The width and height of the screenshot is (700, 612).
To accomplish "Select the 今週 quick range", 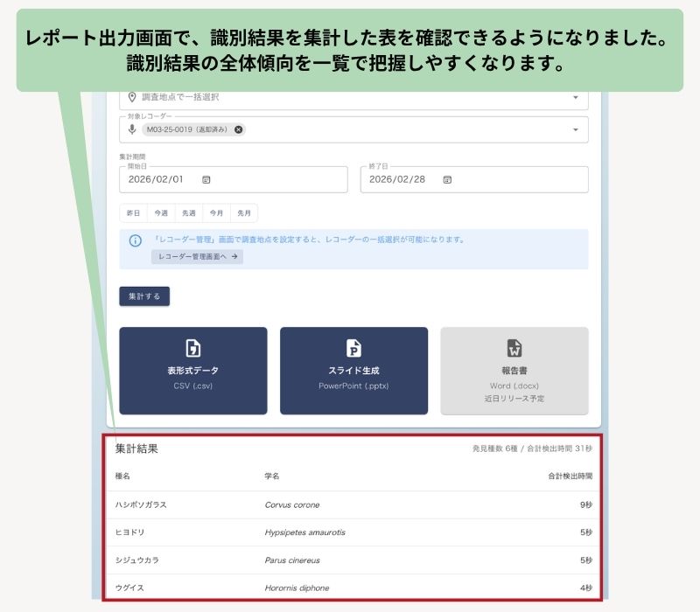I will (161, 212).
